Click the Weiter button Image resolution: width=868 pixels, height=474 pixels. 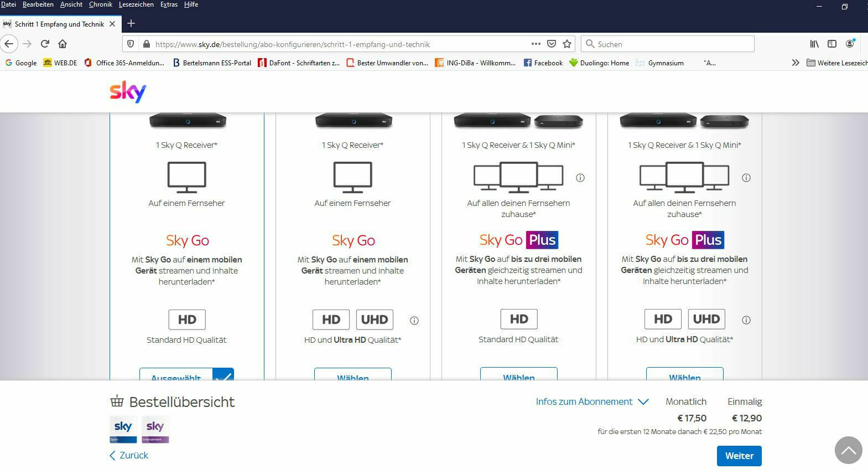tap(739, 456)
